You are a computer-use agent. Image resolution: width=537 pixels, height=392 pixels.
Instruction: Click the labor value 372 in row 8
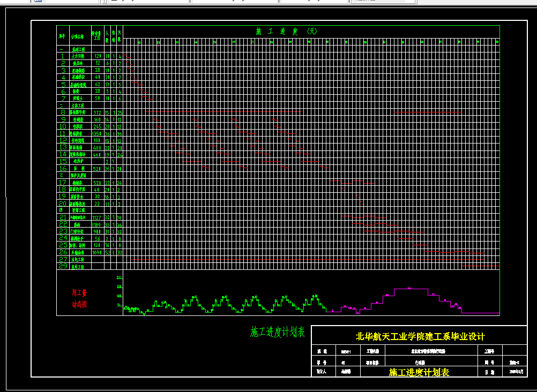[97, 112]
